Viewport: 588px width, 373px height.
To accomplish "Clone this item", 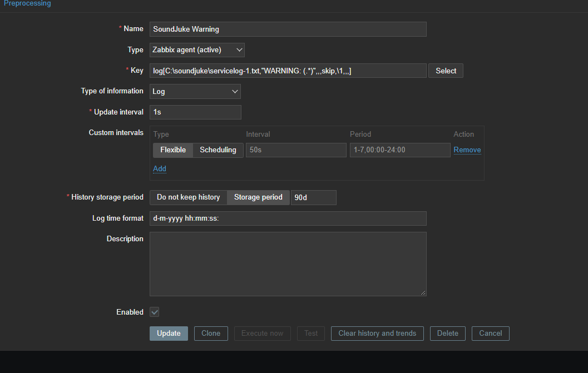I will 210,333.
